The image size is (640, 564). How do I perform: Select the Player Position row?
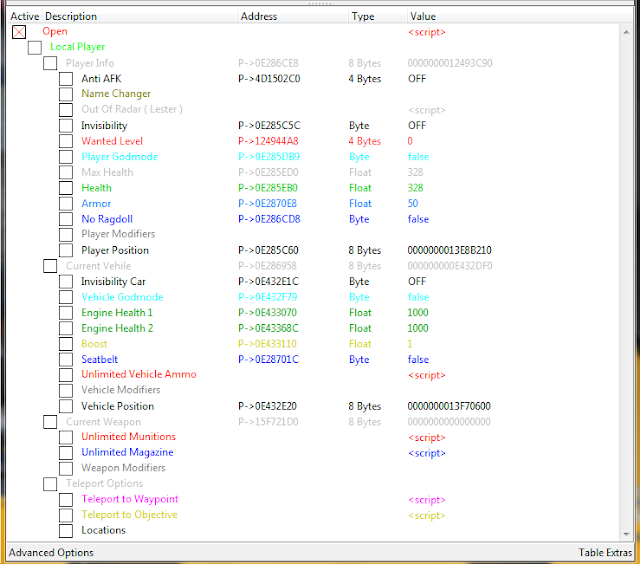point(314,250)
